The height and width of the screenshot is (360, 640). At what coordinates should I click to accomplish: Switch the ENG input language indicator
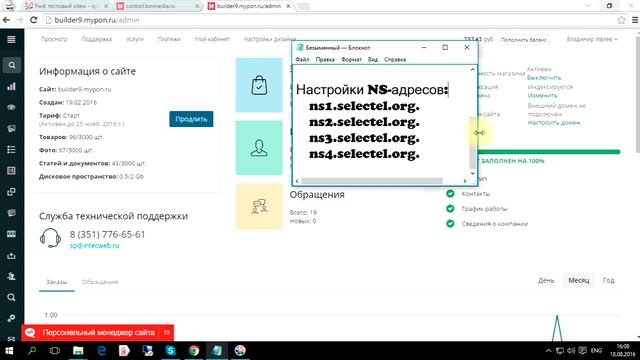coord(596,351)
